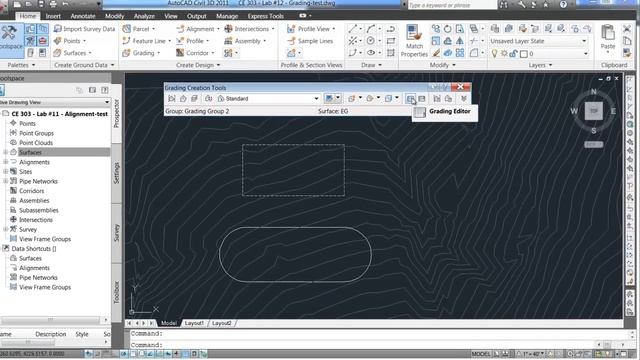Click Set the Grading Layer icon
Viewport: 640px width, 360px height.
tap(195, 98)
